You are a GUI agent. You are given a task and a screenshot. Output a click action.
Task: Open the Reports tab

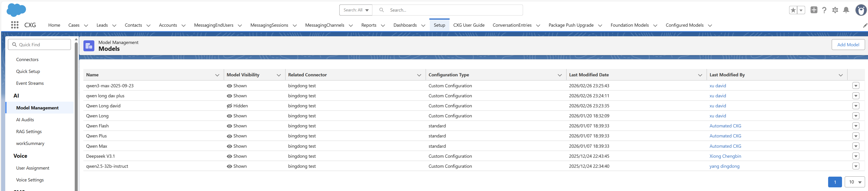click(x=369, y=25)
